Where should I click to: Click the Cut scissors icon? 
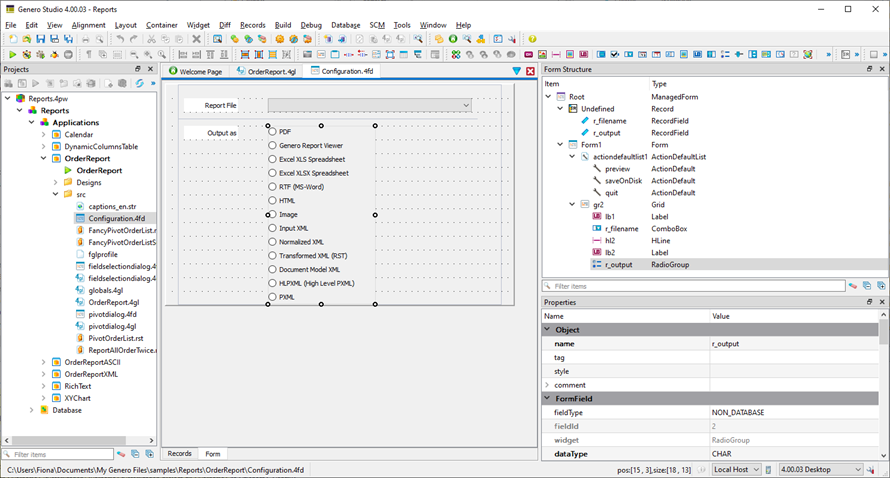pos(152,39)
